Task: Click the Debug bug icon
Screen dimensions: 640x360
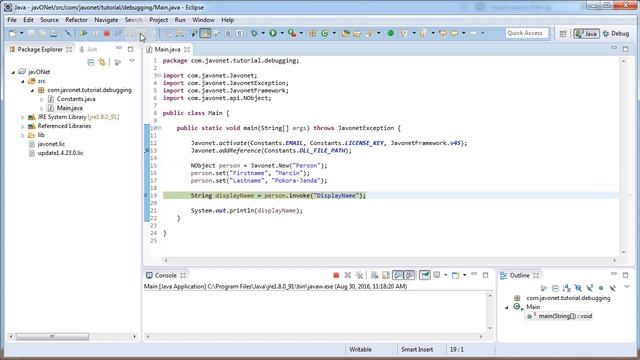Action: click(x=254, y=33)
